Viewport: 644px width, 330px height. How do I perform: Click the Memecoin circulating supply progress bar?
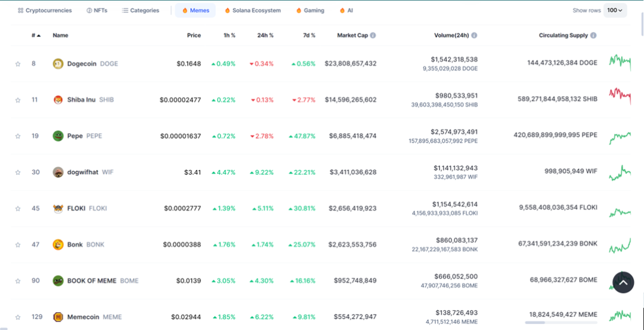coord(561,323)
